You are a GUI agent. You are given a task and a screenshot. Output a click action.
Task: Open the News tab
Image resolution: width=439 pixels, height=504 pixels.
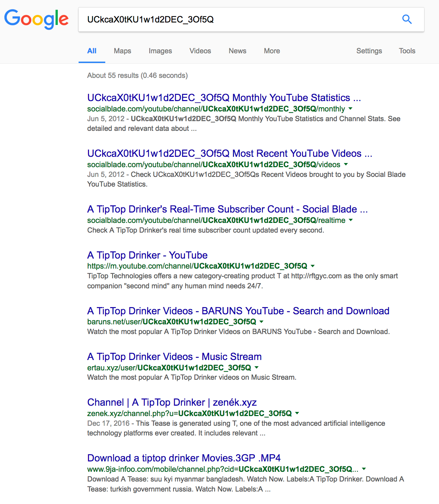click(x=238, y=51)
